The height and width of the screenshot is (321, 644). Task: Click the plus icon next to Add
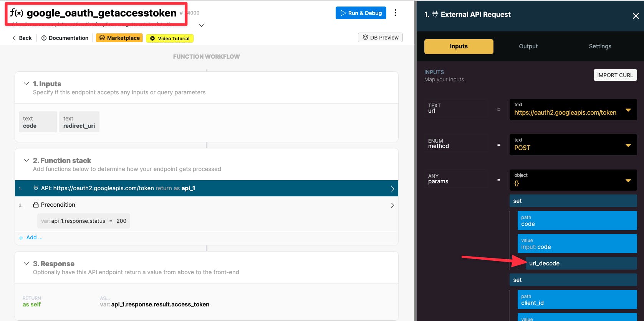pyautogui.click(x=21, y=238)
